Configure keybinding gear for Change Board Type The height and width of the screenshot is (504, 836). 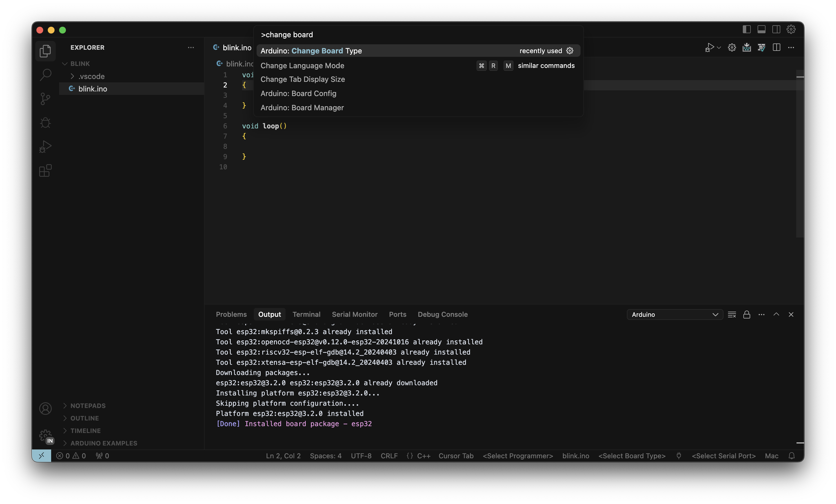click(570, 51)
